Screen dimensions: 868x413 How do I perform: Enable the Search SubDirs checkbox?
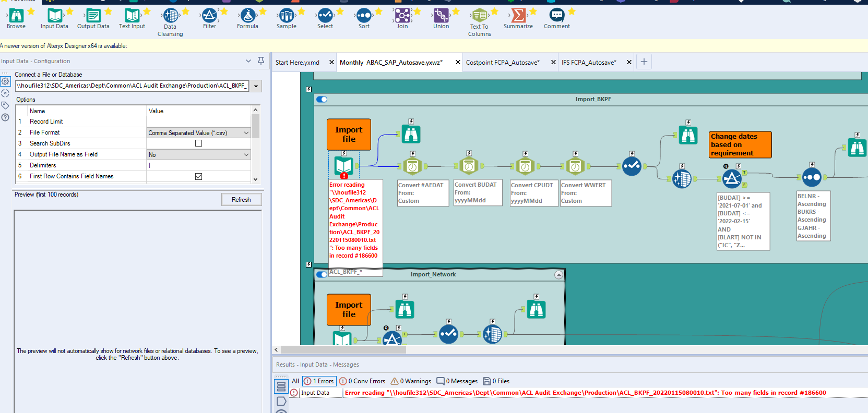click(198, 143)
